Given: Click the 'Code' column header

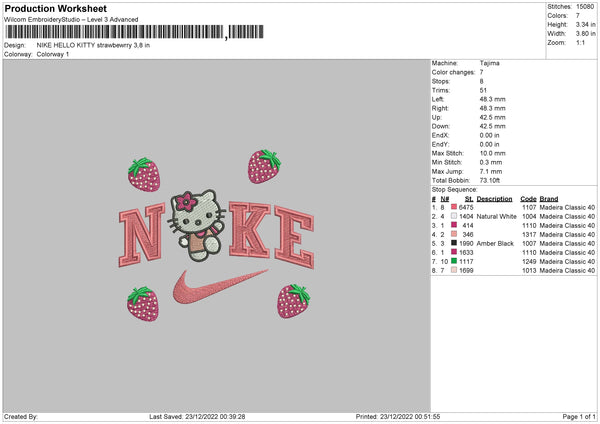Looking at the screenshot, I should (528, 199).
